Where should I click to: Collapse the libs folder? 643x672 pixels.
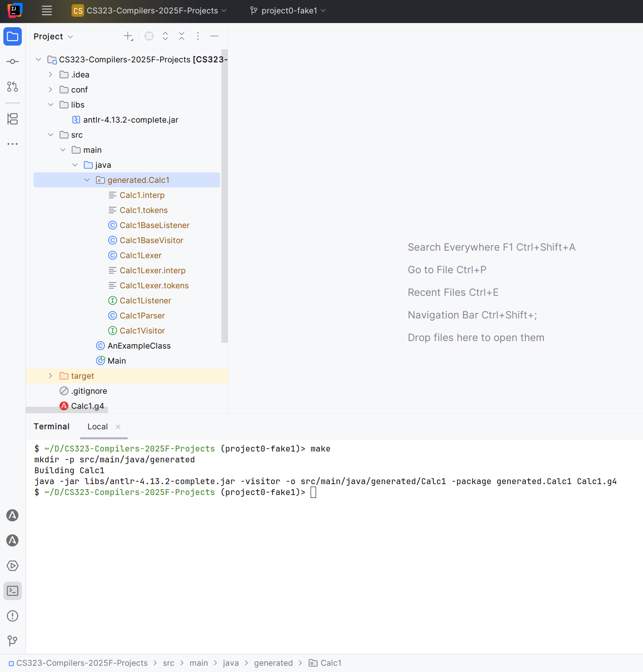click(51, 105)
